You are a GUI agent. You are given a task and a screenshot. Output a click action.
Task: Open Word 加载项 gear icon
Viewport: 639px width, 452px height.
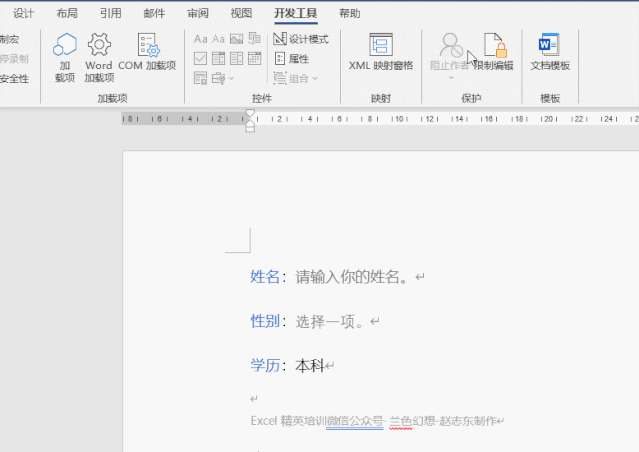coord(99,56)
